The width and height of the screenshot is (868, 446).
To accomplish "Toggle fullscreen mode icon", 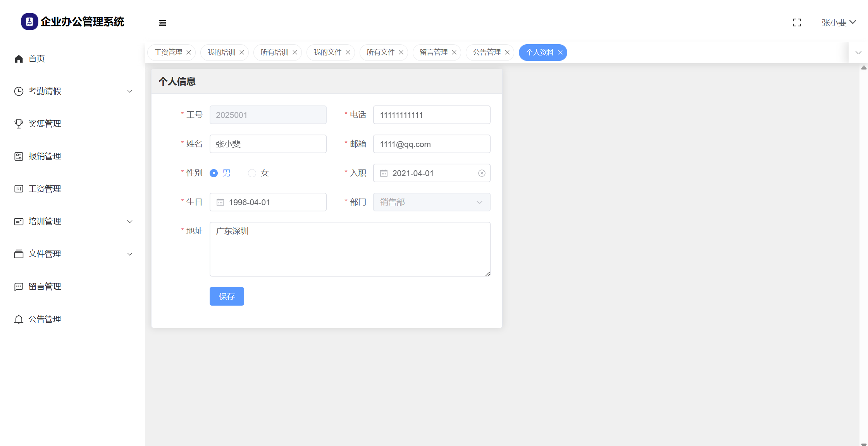I will 797,23.
